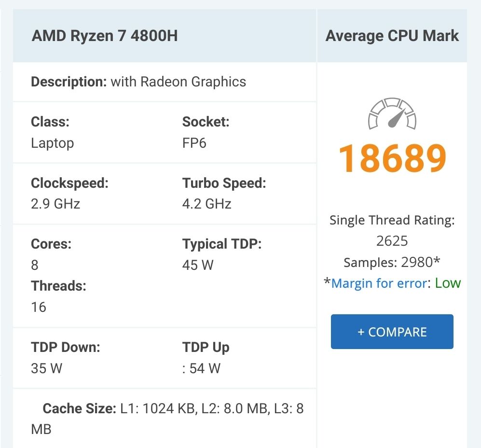The image size is (481, 448).
Task: Click the Description with Radeon Graphics row
Action: click(x=138, y=82)
